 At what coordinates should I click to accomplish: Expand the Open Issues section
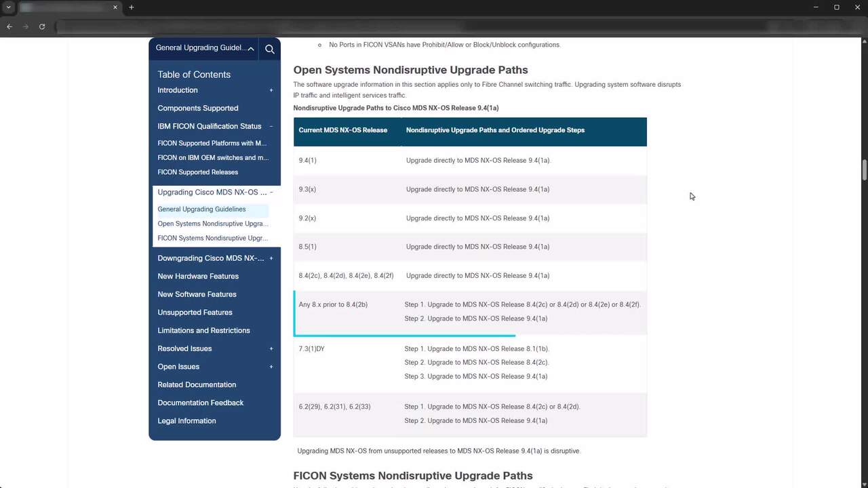pos(271,367)
